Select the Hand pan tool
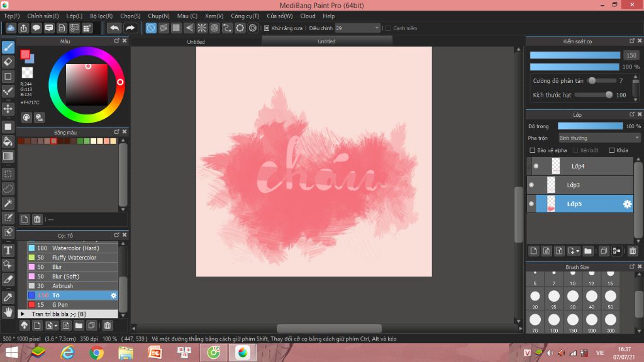 pyautogui.click(x=8, y=312)
